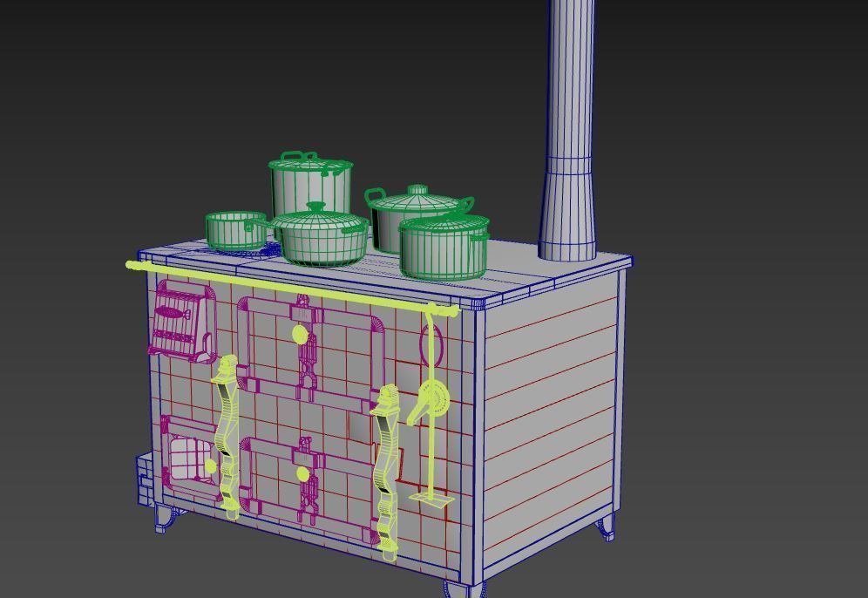The image size is (868, 598).
Task: Select the upper-left magenta grill door
Action: point(182,321)
